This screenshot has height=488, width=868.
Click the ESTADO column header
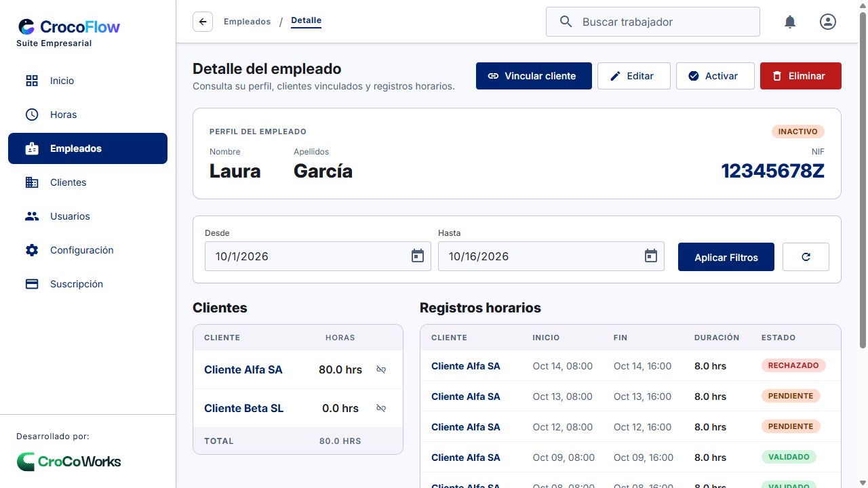coord(778,338)
